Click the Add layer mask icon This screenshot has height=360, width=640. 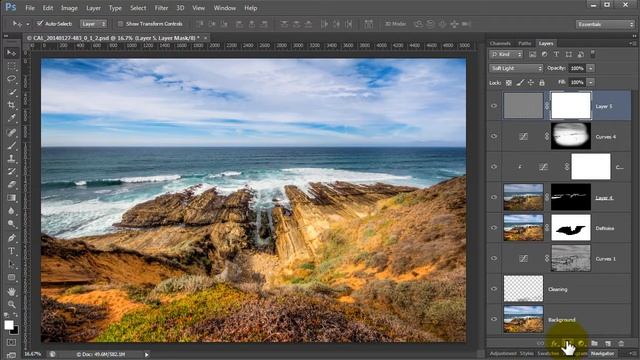pyautogui.click(x=567, y=344)
